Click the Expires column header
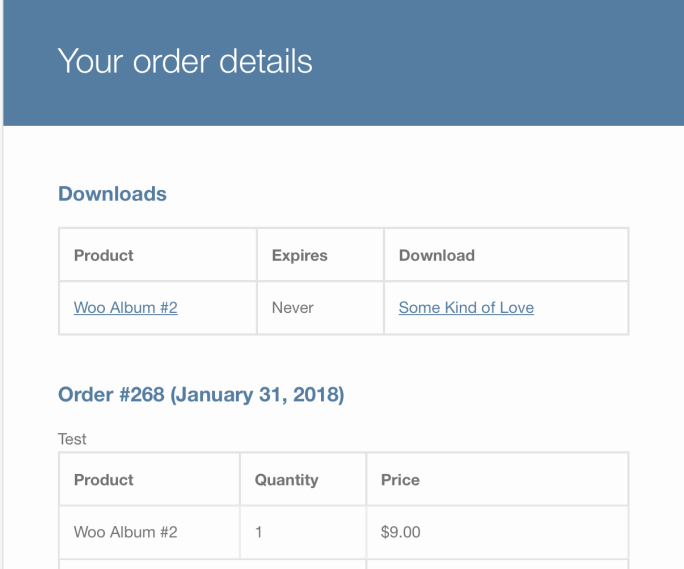684x569 pixels. 299,255
